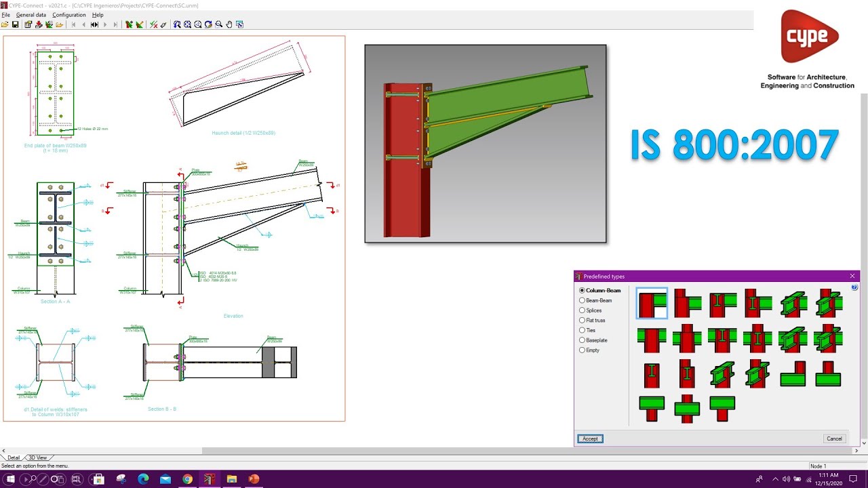This screenshot has width=868, height=488.
Task: Select the Beam-Beam radio button
Action: [582, 300]
